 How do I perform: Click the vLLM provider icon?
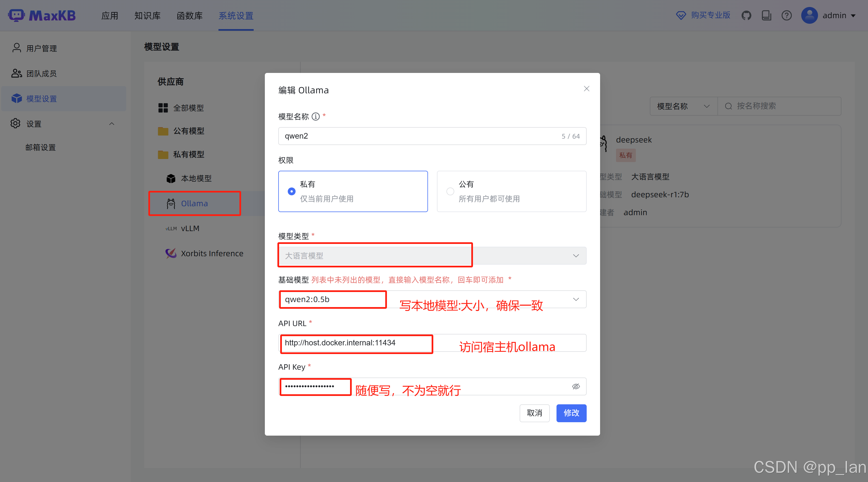171,229
